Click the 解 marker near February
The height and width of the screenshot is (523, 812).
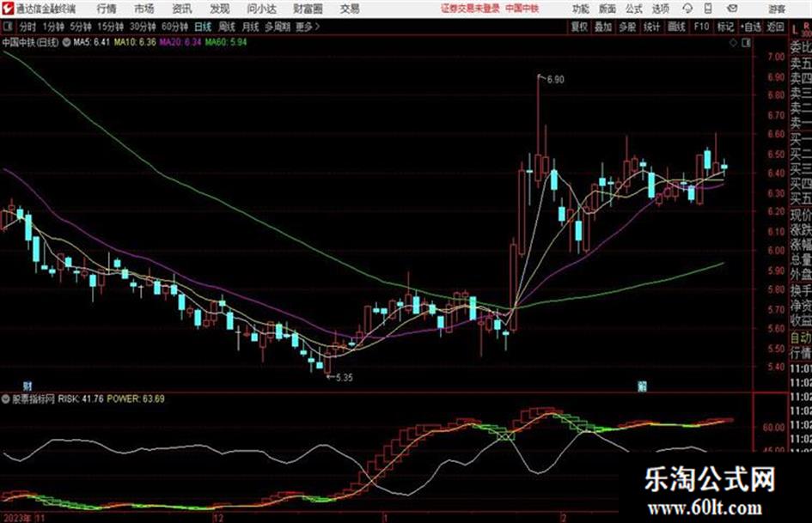pos(642,386)
